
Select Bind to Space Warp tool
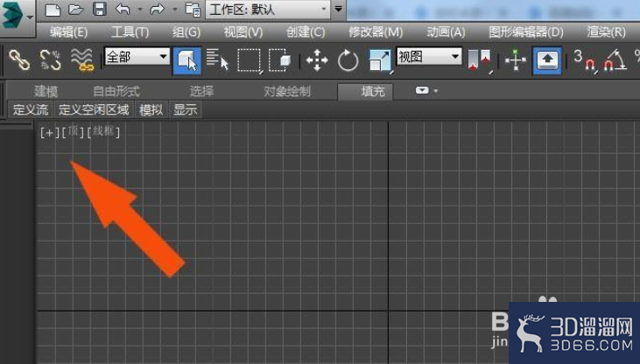(x=82, y=60)
